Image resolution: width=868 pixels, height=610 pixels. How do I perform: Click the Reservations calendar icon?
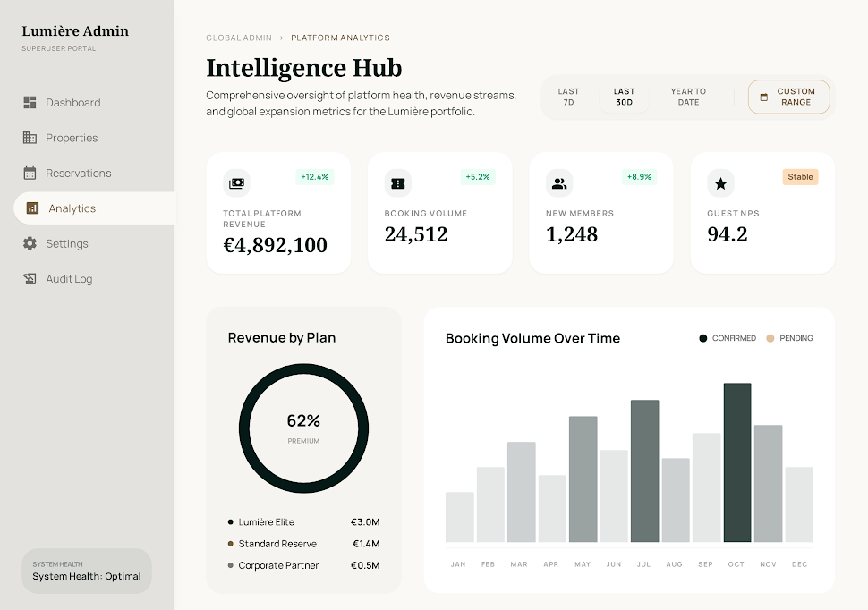pos(29,173)
